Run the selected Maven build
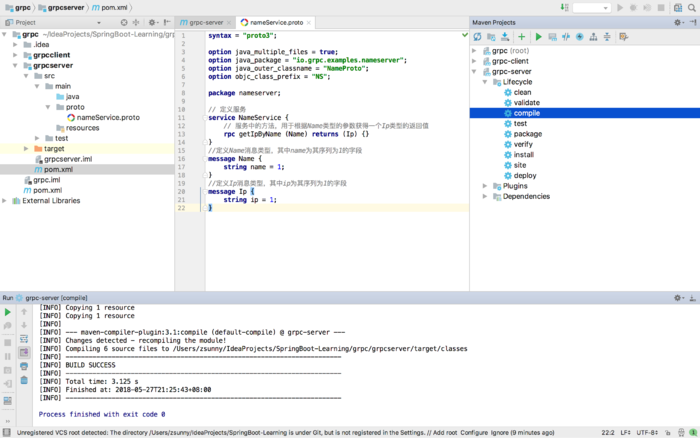 (x=538, y=37)
